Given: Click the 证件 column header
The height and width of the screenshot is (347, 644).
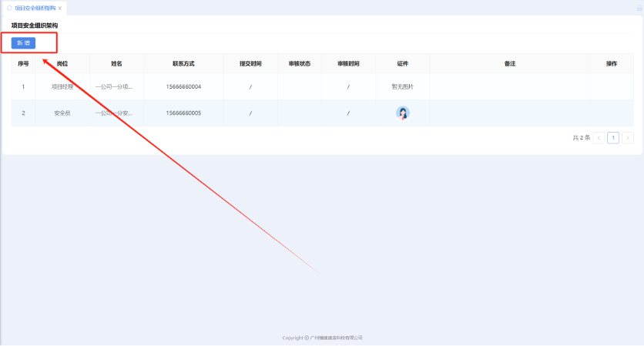Looking at the screenshot, I should click(x=402, y=63).
